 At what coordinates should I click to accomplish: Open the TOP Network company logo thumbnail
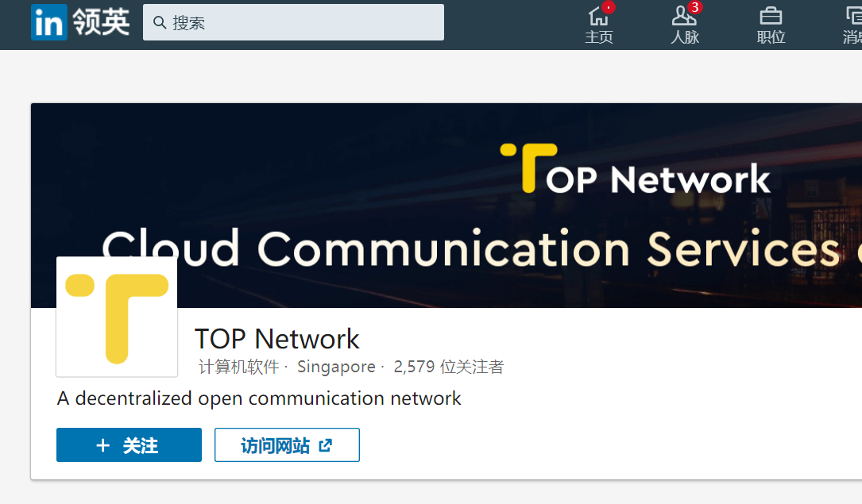click(117, 317)
